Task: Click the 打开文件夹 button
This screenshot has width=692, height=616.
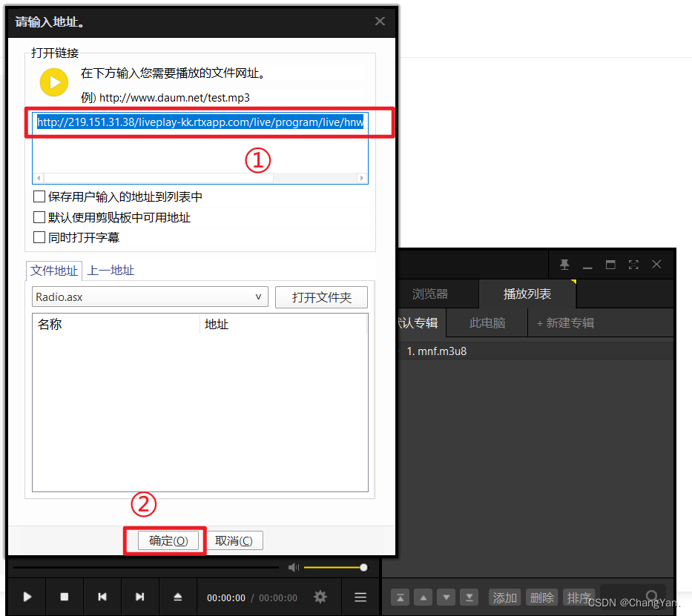Action: coord(321,297)
